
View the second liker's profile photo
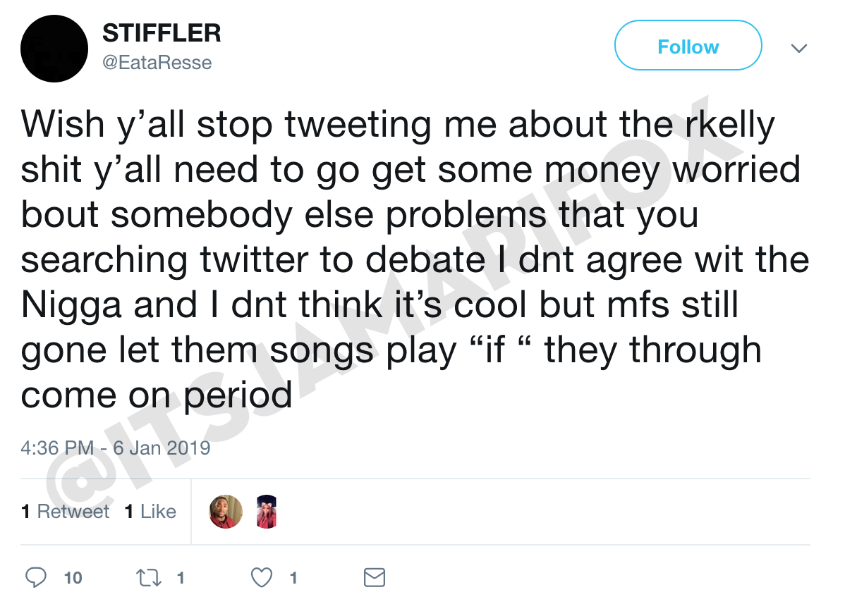point(266,512)
